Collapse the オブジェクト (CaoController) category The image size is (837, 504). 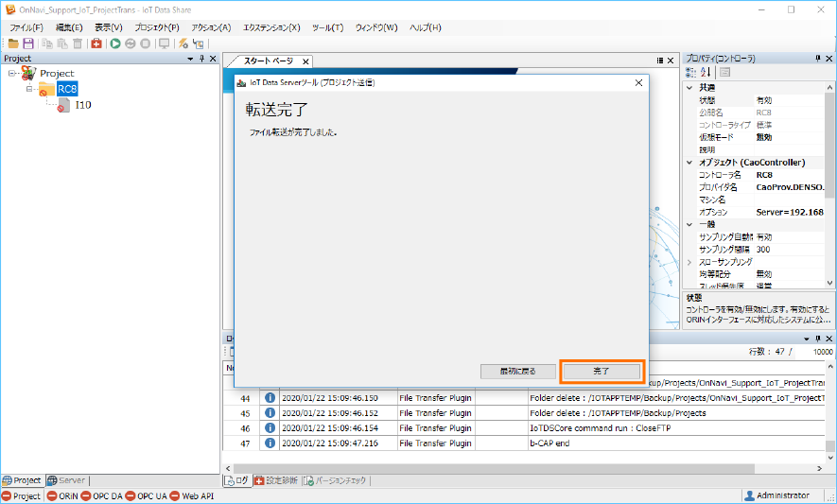[x=689, y=162]
